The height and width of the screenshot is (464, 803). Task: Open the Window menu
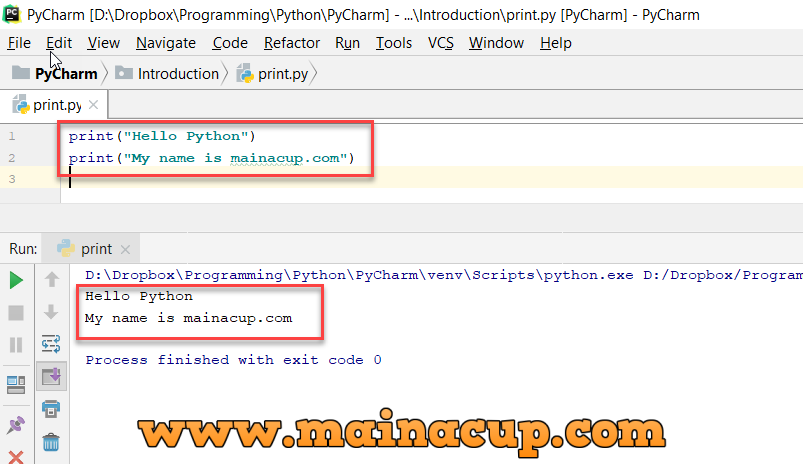(x=496, y=43)
